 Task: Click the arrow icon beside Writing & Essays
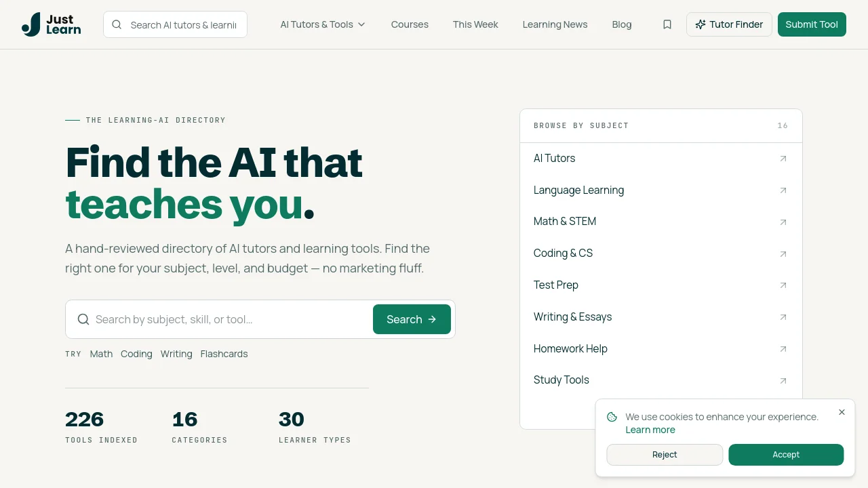(783, 317)
